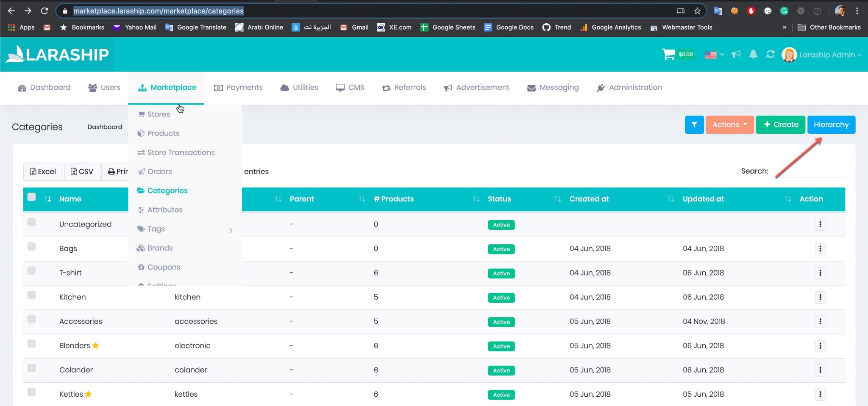The image size is (868, 406).
Task: Open row actions for Uncategorized
Action: (x=820, y=224)
